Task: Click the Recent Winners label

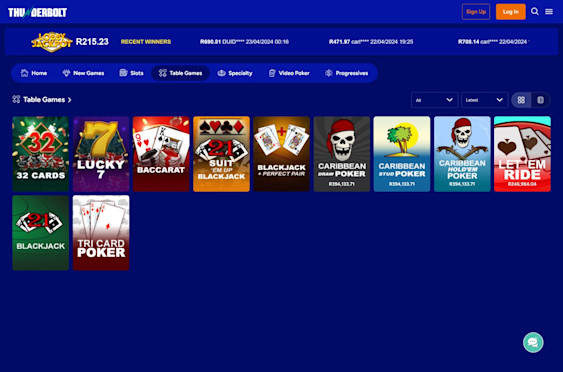Action: coord(146,42)
